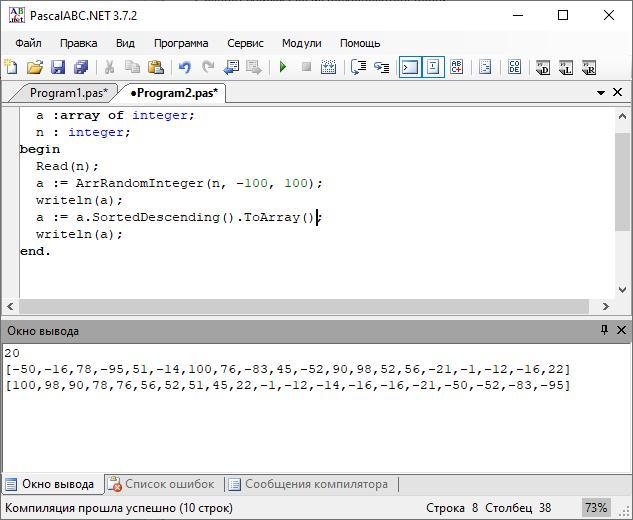Click the Строка 8 status indicator

point(452,508)
